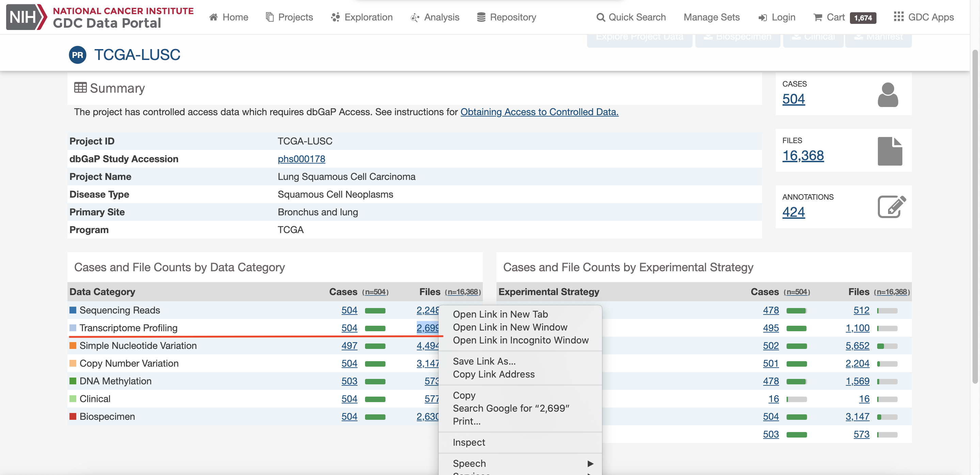Go to Home in the navigation bar
The height and width of the screenshot is (475, 980).
(x=228, y=17)
